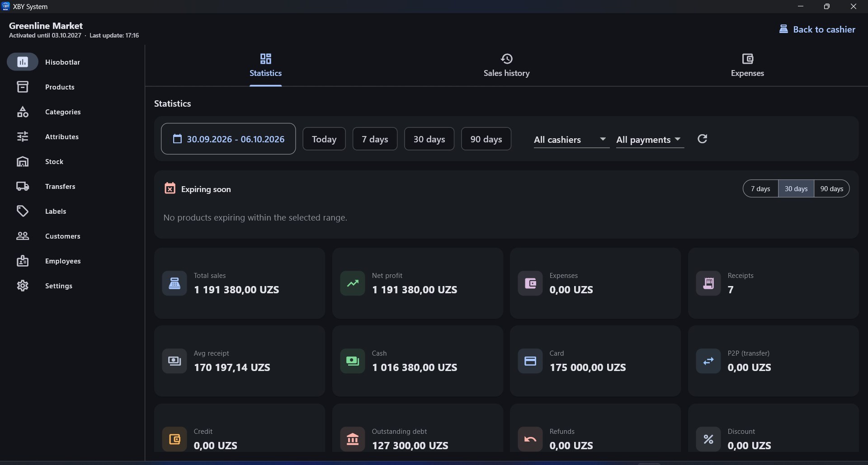
Task: Click the Avg receipt card icon
Action: [175, 361]
